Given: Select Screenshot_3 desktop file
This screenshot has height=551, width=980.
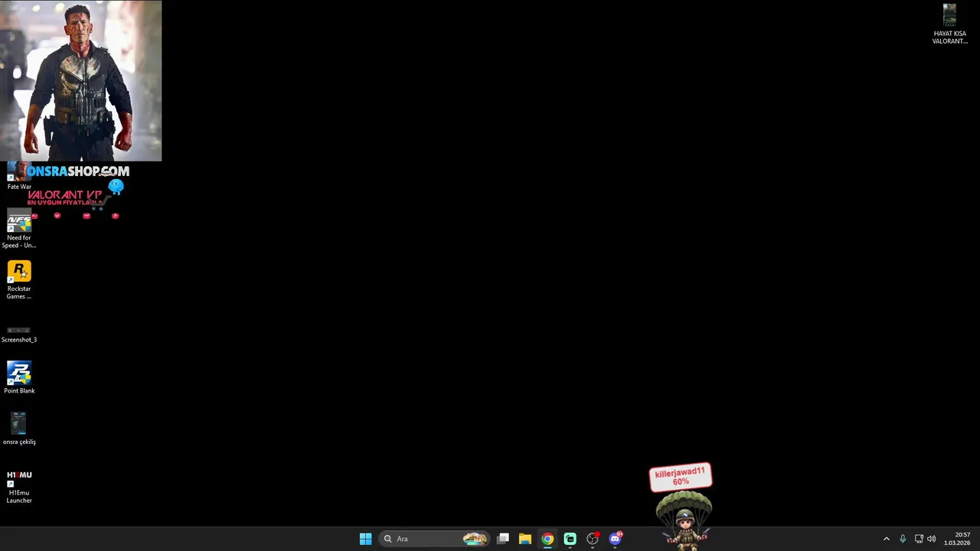Looking at the screenshot, I should pyautogui.click(x=19, y=334).
